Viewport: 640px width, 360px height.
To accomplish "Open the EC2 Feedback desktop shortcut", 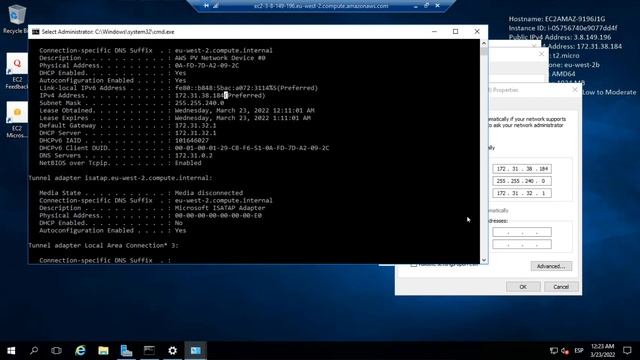I will coord(16,71).
